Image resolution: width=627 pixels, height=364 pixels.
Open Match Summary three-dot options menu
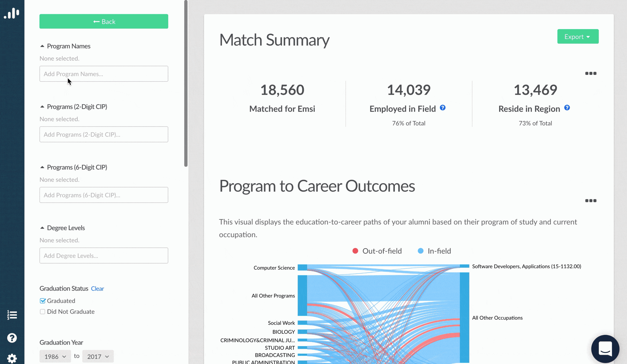[591, 73]
